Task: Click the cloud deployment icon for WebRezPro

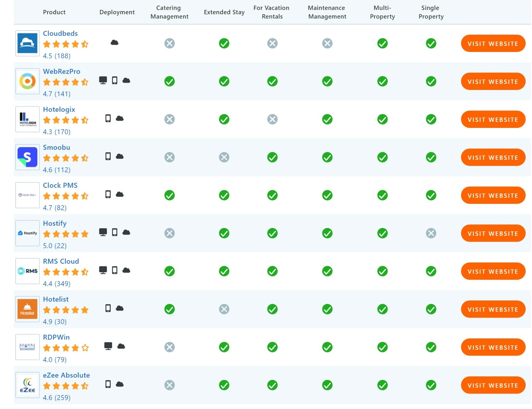Action: click(x=126, y=80)
